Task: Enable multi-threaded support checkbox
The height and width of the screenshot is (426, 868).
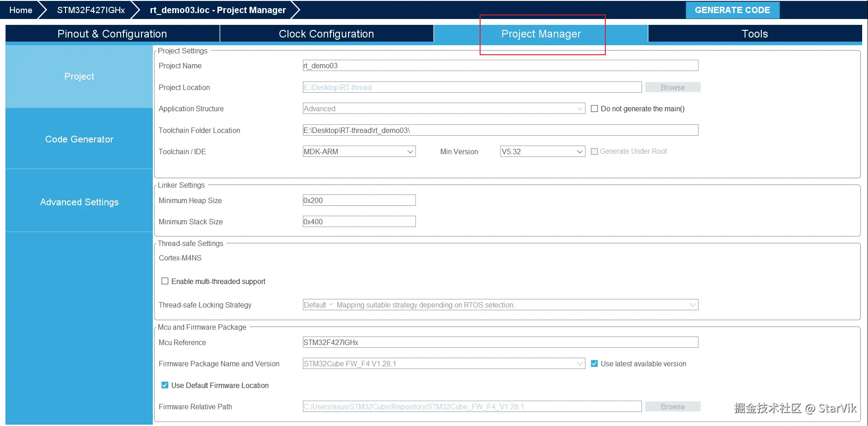Action: point(165,281)
